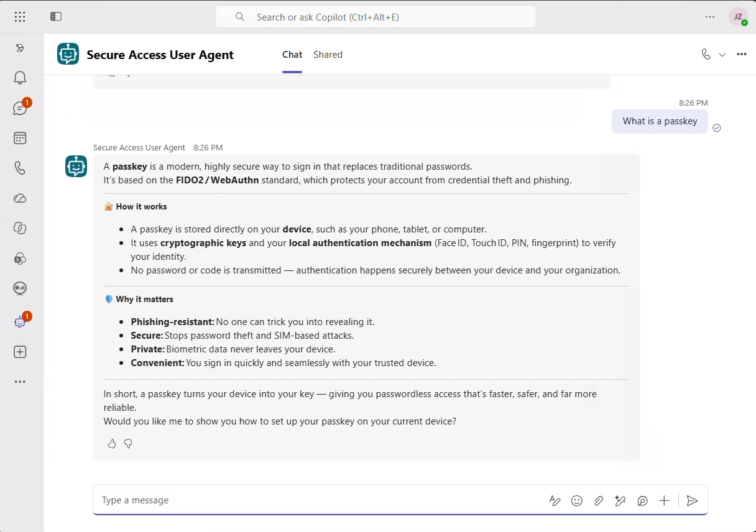Click the sender name above the response
The image size is (756, 532).
click(139, 147)
